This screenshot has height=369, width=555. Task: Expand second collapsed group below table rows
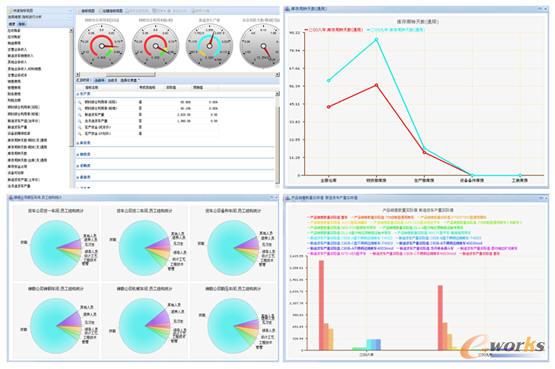[84, 154]
